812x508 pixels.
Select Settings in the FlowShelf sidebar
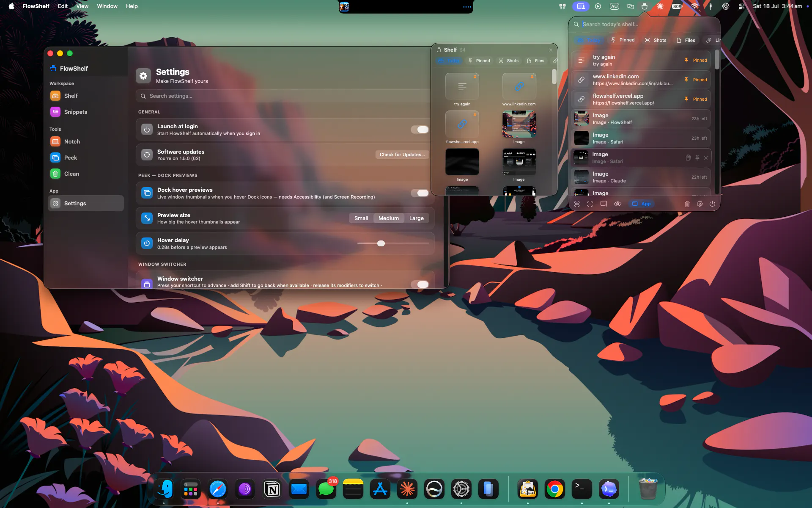(86, 204)
